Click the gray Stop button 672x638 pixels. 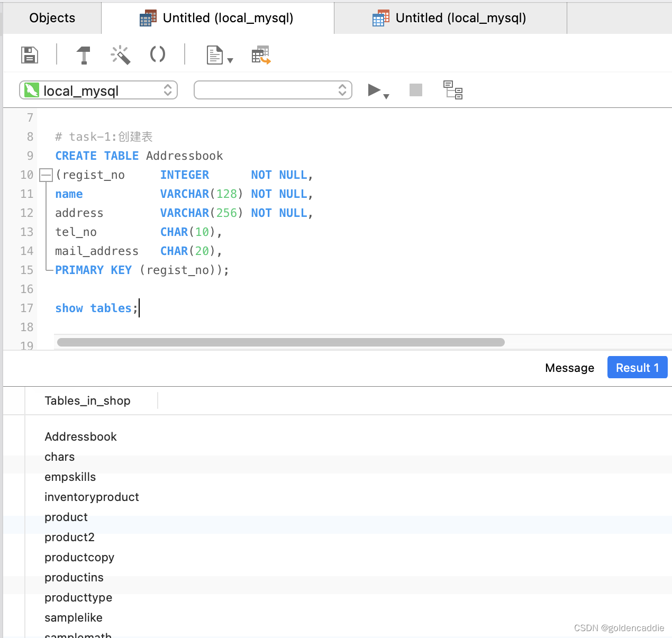click(416, 90)
